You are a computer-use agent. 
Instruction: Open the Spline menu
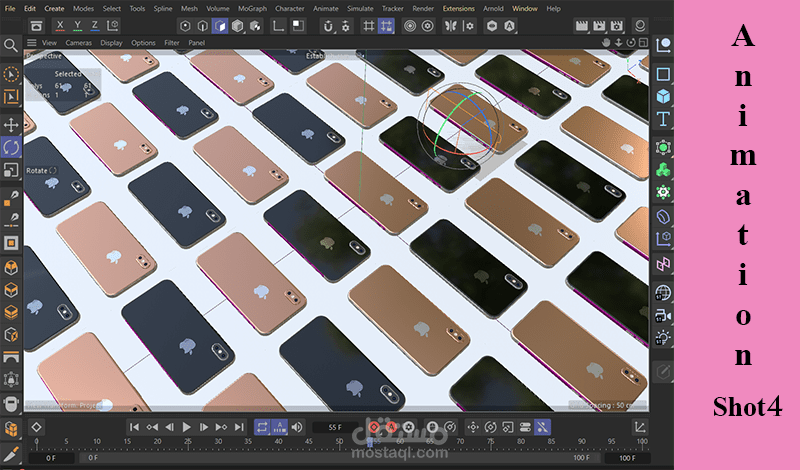pos(163,9)
